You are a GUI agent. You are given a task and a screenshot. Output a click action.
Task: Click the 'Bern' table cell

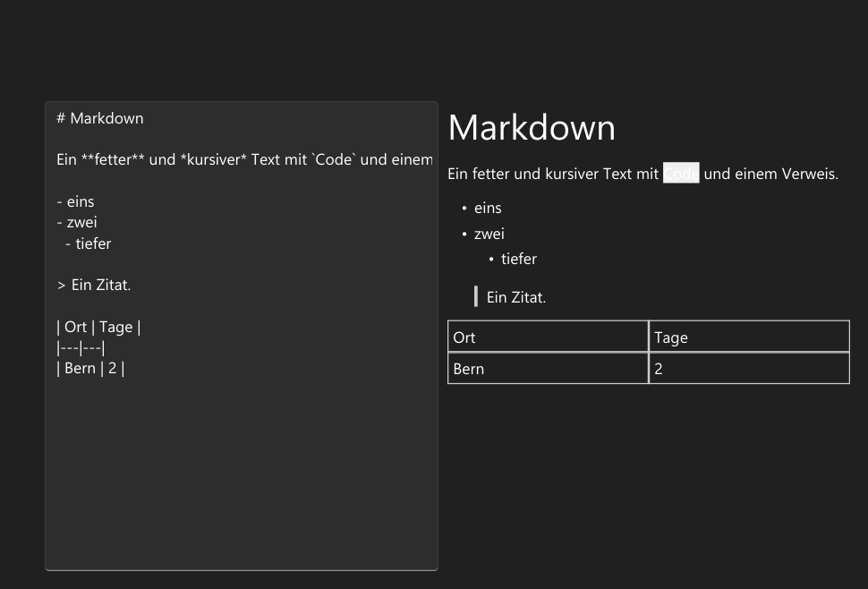tap(548, 368)
